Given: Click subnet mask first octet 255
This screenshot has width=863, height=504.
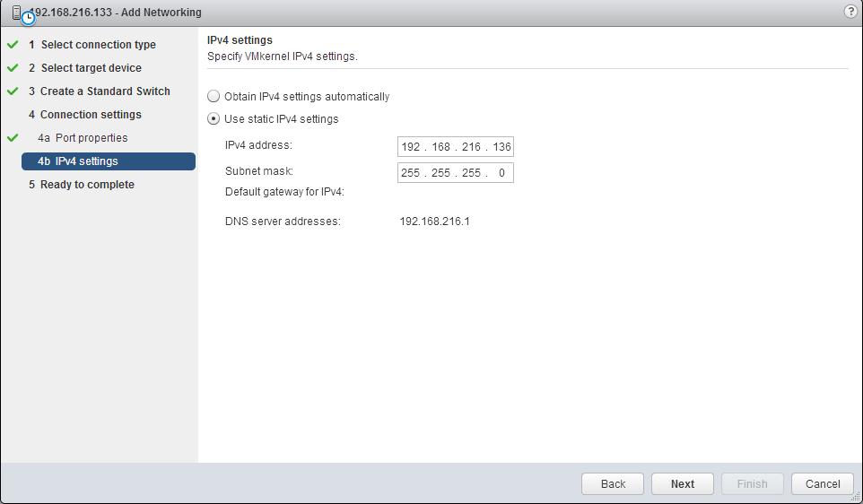Looking at the screenshot, I should pyautogui.click(x=411, y=173).
